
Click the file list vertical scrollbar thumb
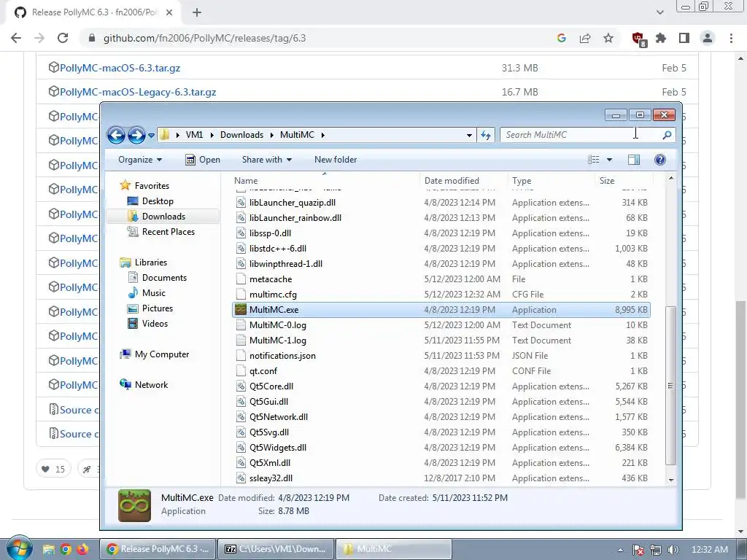pyautogui.click(x=671, y=386)
